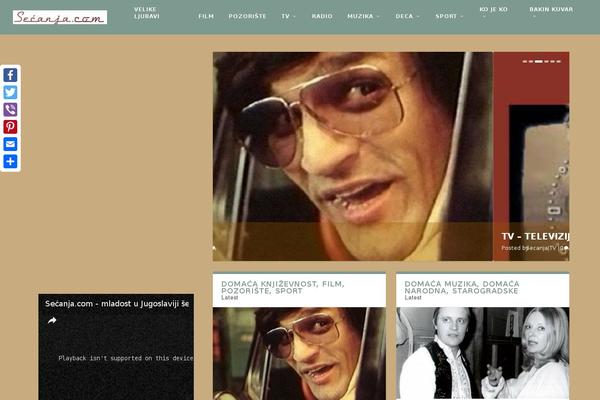Go to first slider indicator dot
The height and width of the screenshot is (400, 600).
pyautogui.click(x=525, y=61)
